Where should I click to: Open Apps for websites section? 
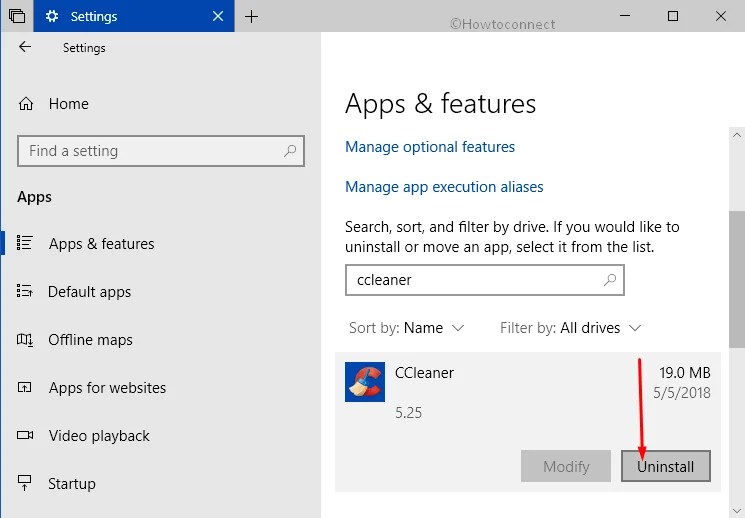click(107, 388)
